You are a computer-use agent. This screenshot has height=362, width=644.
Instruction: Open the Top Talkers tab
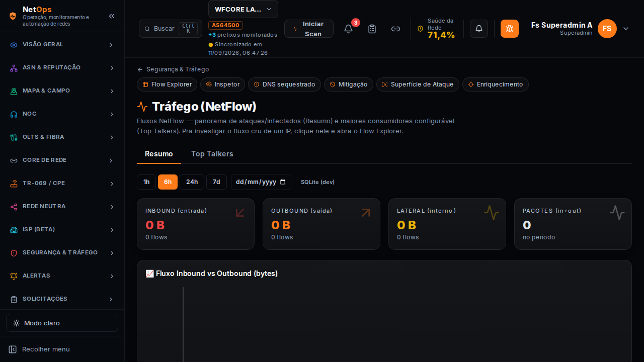pos(212,154)
